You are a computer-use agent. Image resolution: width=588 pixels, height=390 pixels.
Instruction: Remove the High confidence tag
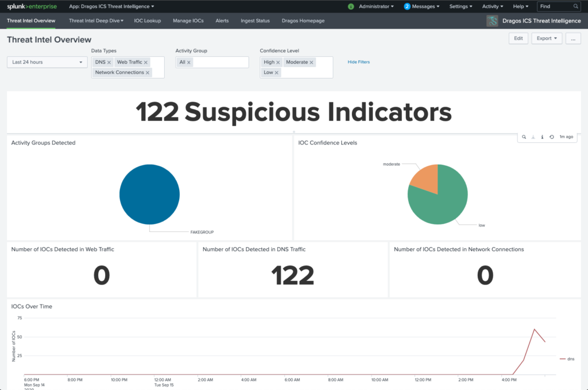coord(278,63)
